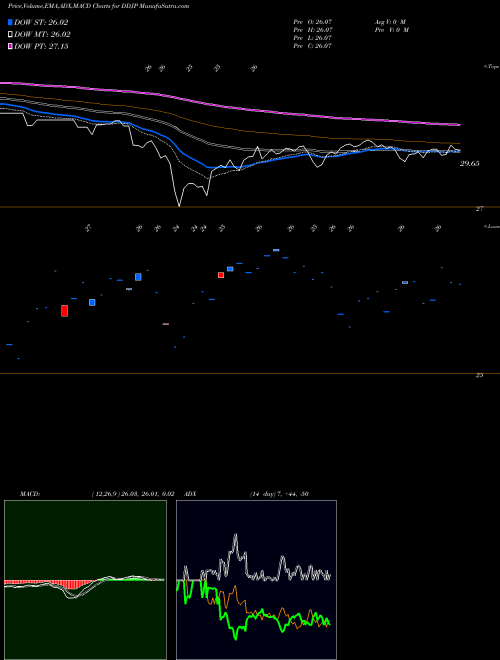The width and height of the screenshot is (500, 660).
Task: Click the ADX values '(14 day) 7, +44, -50'
Action: [x=279, y=494]
